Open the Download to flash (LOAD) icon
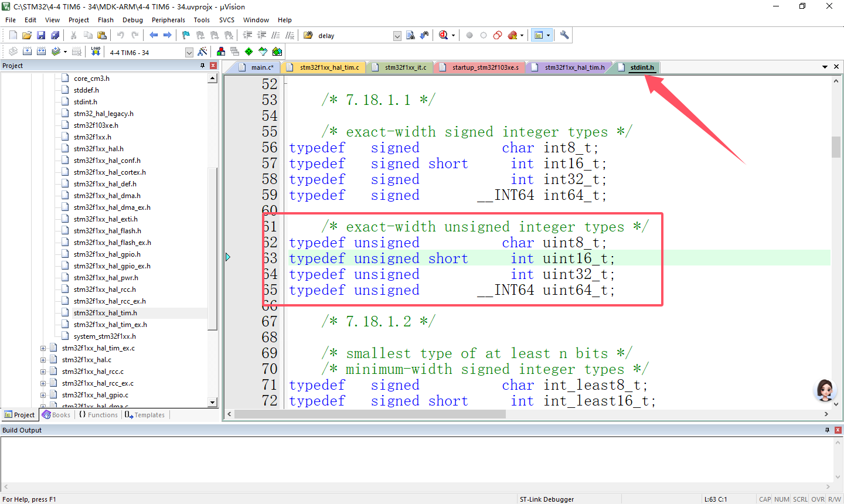This screenshot has height=504, width=844. [x=96, y=52]
